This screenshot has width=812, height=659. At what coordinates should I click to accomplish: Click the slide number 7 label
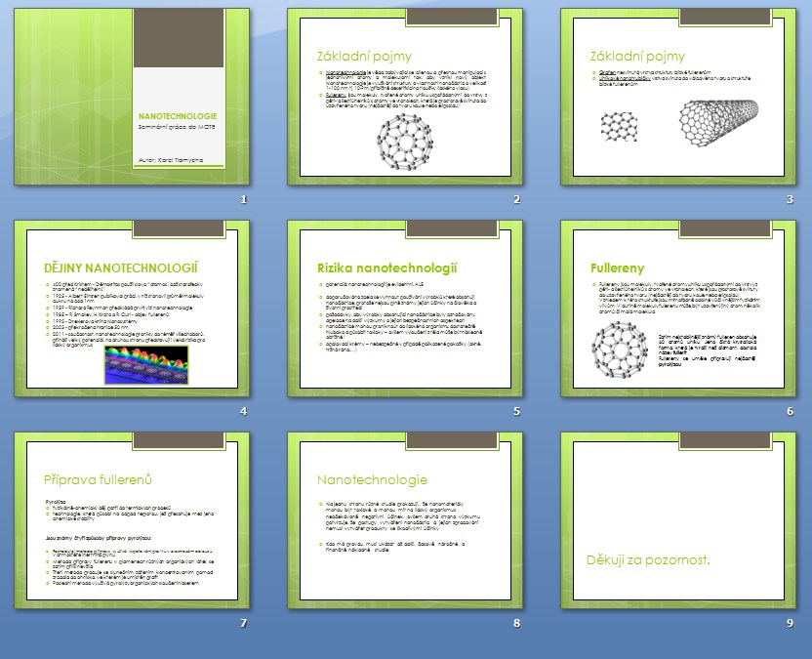click(x=244, y=623)
